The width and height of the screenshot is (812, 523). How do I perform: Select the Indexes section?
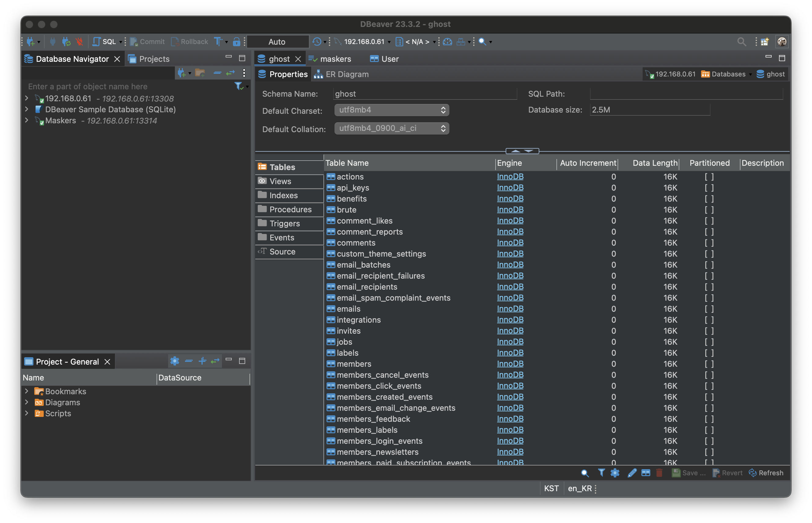click(x=289, y=195)
